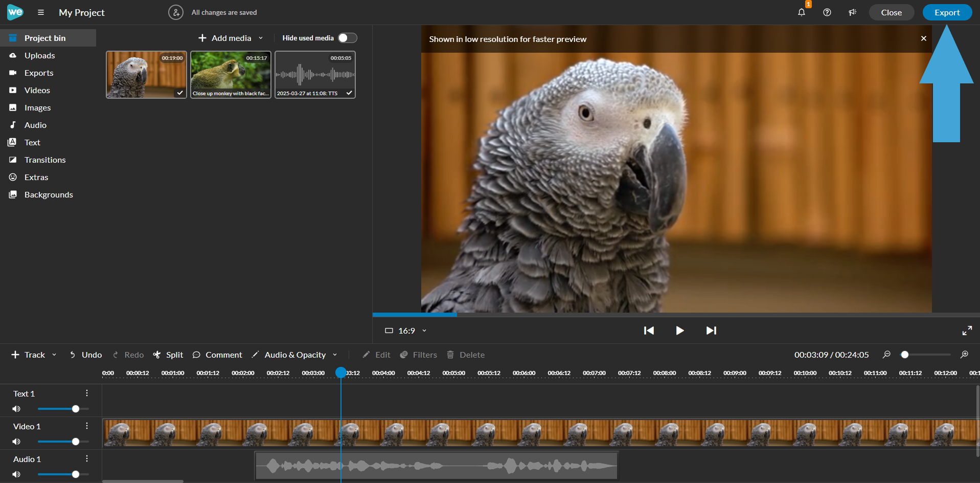Select the audio waveform clip on Audio 1
980x483 pixels.
point(436,466)
